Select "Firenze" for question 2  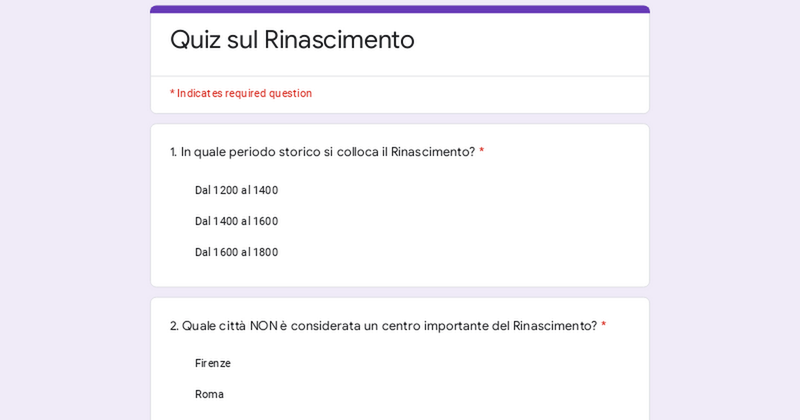point(212,363)
